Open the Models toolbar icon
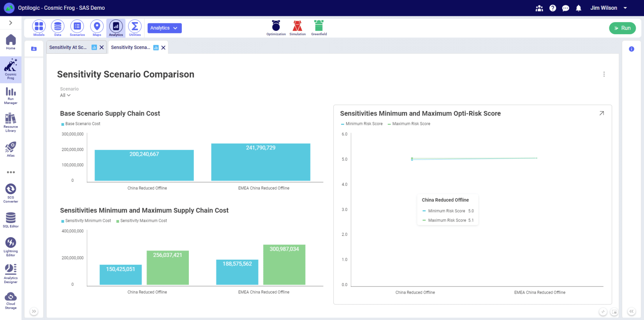 pyautogui.click(x=39, y=28)
